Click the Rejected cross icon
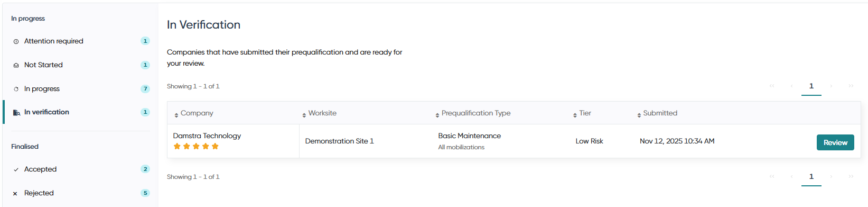The width and height of the screenshot is (868, 207). (x=15, y=193)
